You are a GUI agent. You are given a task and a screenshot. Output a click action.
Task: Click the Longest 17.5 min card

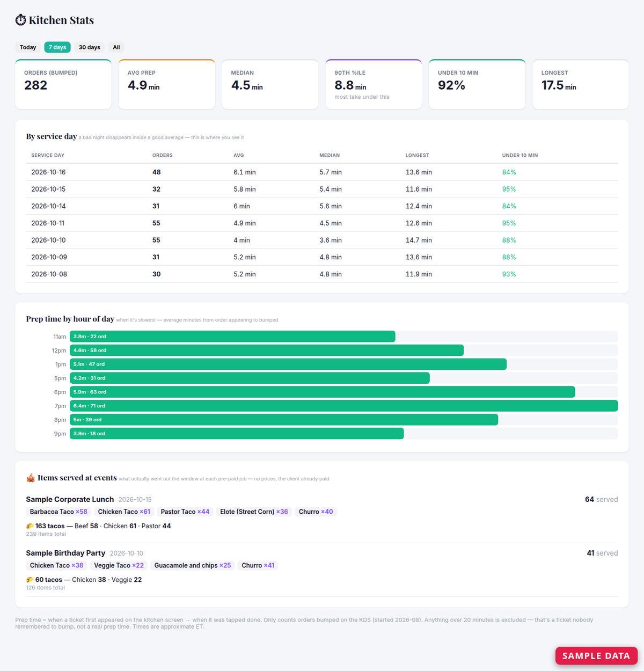[581, 84]
